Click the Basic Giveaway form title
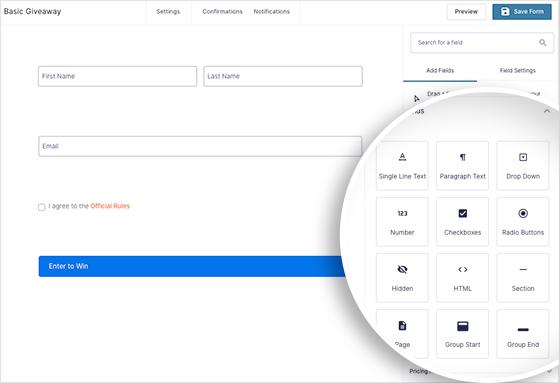This screenshot has width=559, height=383. pos(32,11)
